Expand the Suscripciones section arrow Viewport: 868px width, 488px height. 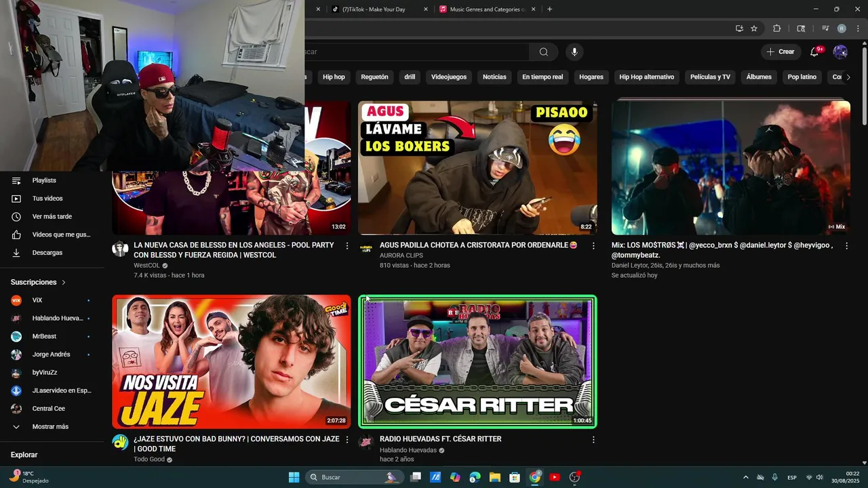coord(64,282)
